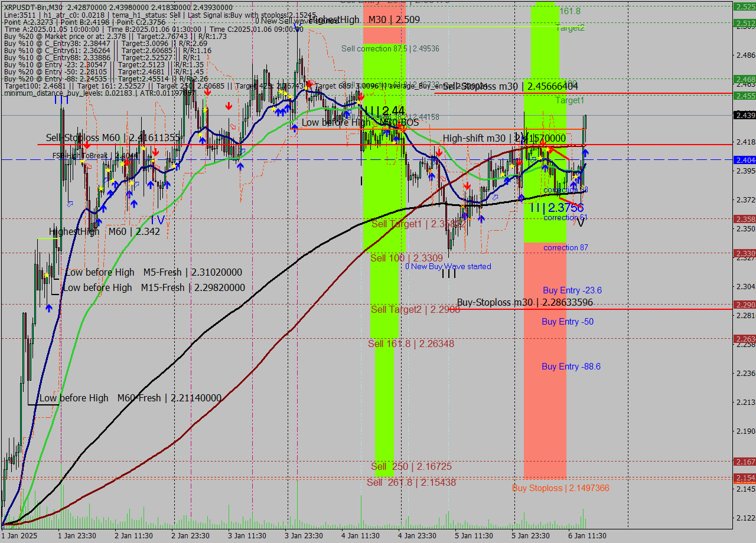The width and height of the screenshot is (756, 543).
Task: Click the '3 Jan 23:30' time axis label
Action: pos(304,536)
